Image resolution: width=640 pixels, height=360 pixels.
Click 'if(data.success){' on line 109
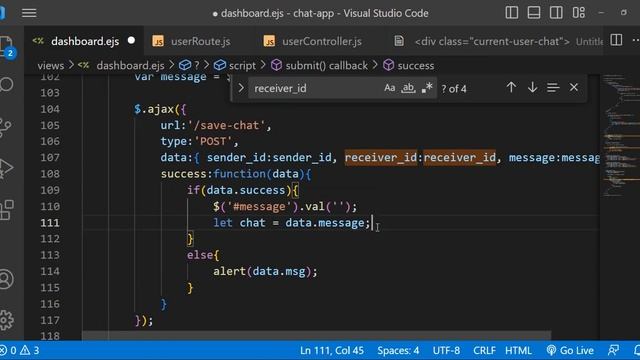click(x=243, y=190)
